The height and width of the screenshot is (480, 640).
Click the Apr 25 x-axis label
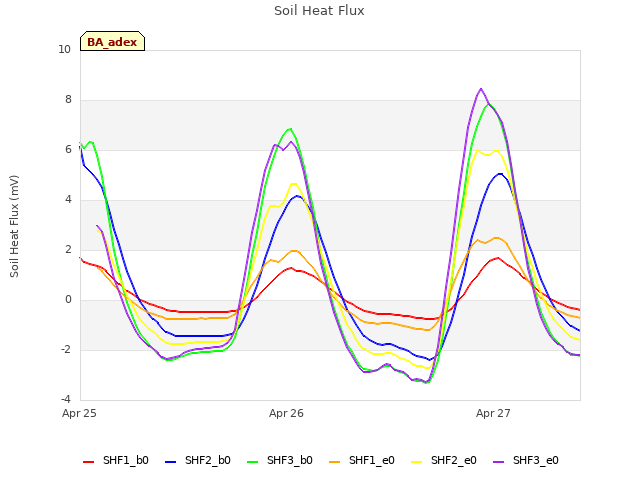click(79, 413)
